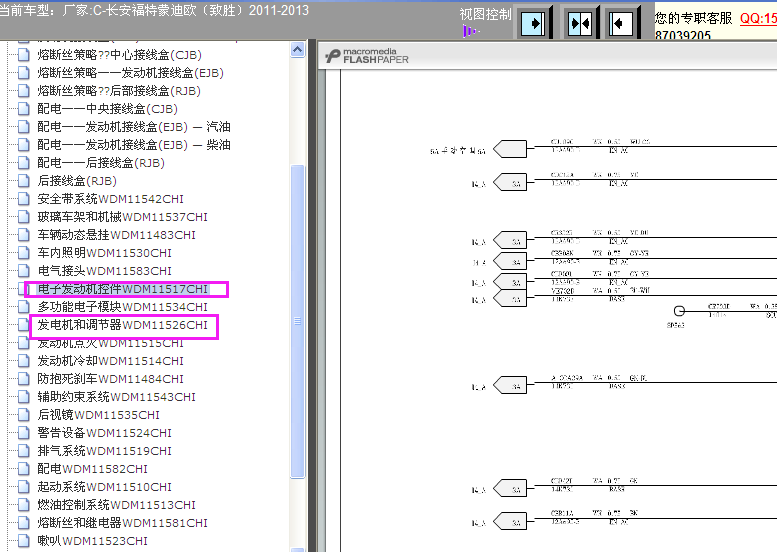The width and height of the screenshot is (777, 552).
Task: Click the page icon beside 熔断丝和继电器WDM11581CHI
Action: [x=24, y=523]
